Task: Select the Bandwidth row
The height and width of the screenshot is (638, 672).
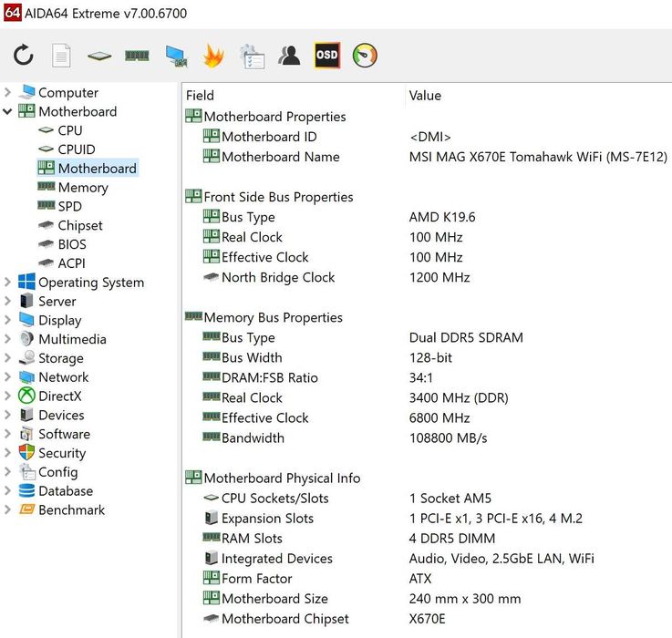Action: pyautogui.click(x=345, y=437)
